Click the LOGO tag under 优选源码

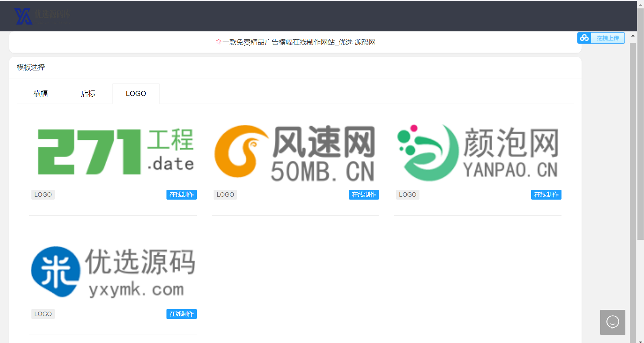pos(43,314)
